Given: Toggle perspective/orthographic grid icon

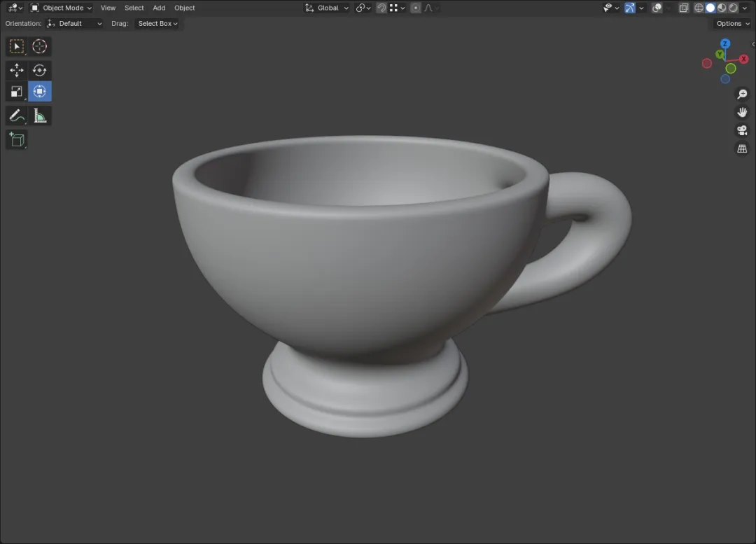Looking at the screenshot, I should pos(742,148).
